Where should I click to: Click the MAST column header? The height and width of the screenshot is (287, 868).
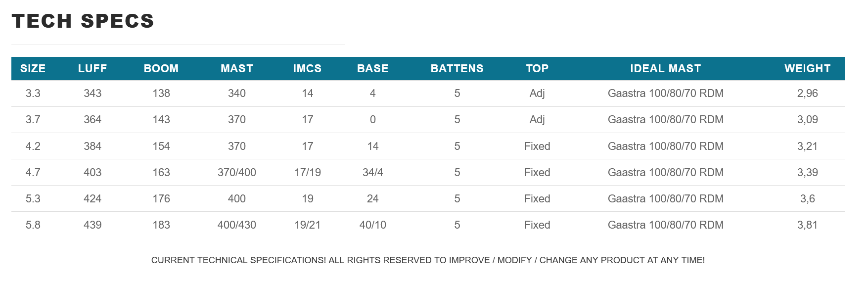click(237, 68)
